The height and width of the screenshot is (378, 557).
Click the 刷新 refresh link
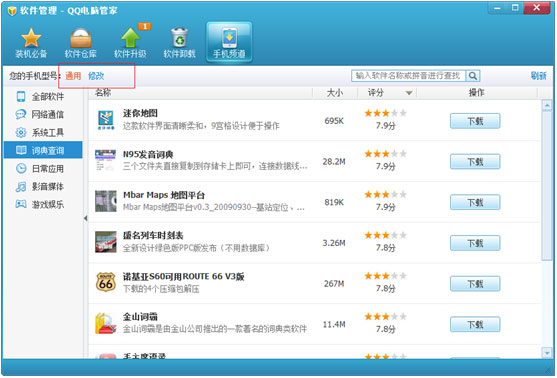pyautogui.click(x=539, y=76)
